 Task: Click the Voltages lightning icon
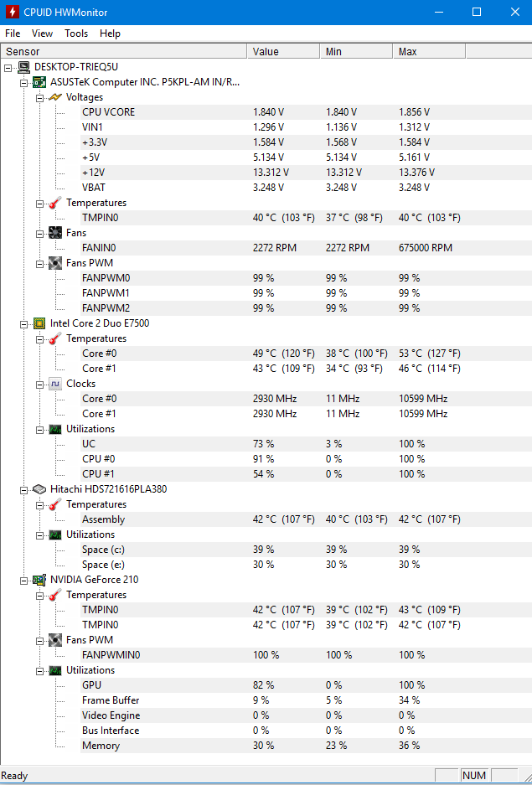[x=55, y=97]
